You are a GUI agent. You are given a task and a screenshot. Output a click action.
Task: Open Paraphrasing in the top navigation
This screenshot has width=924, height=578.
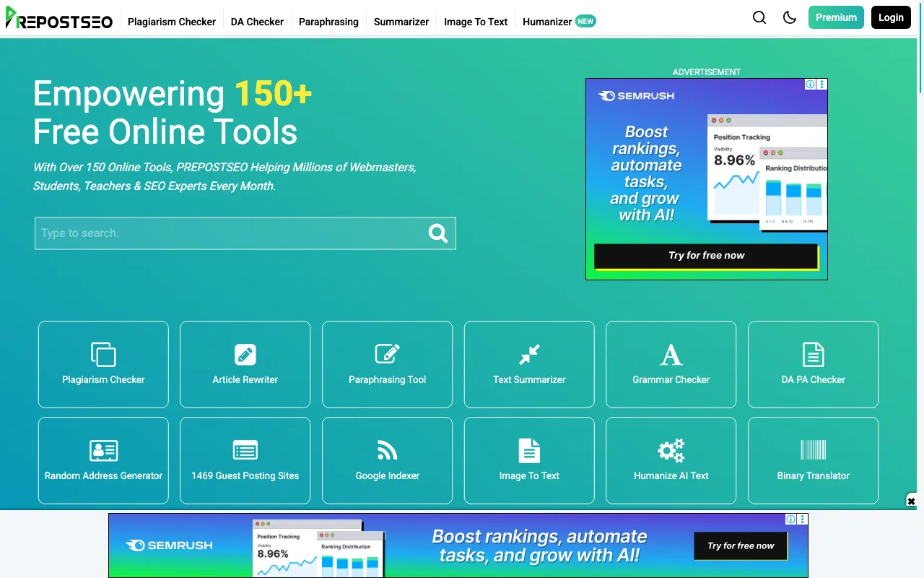coord(328,22)
